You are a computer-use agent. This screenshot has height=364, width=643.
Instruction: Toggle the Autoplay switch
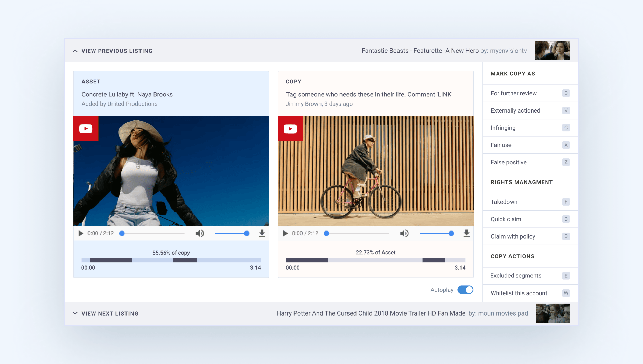click(465, 290)
